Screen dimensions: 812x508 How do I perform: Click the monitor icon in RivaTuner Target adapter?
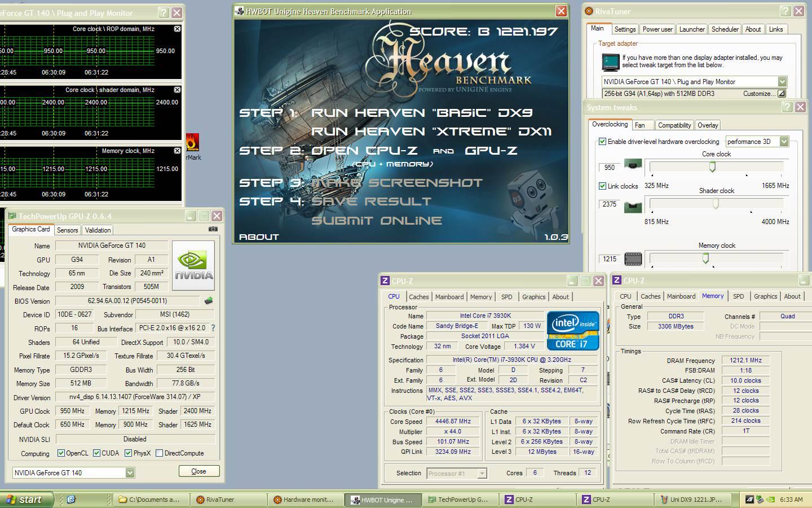[610, 61]
